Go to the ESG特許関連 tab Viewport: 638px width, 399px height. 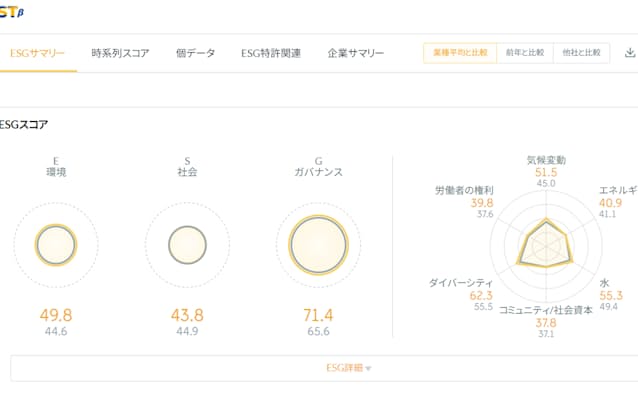pyautogui.click(x=271, y=53)
